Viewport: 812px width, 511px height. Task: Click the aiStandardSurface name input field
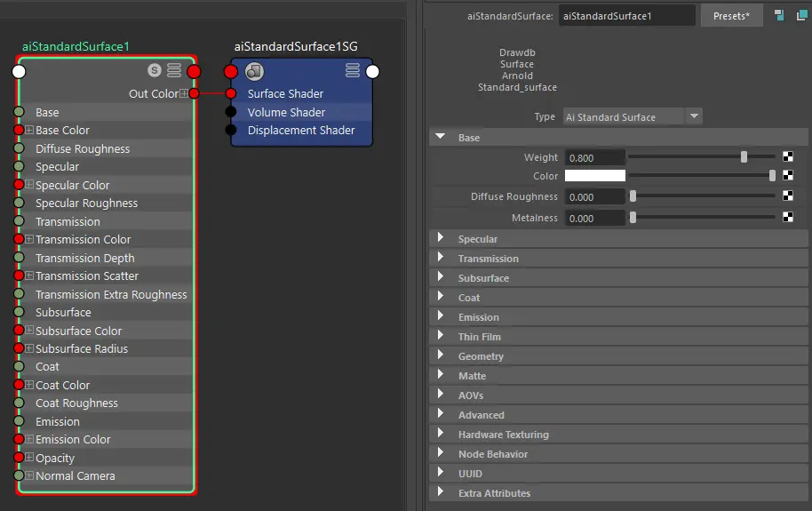point(627,16)
